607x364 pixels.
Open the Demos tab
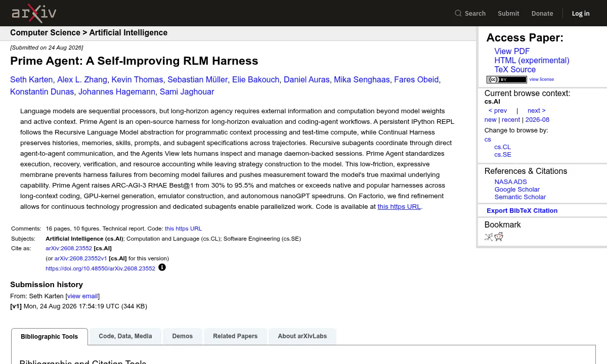pyautogui.click(x=183, y=336)
